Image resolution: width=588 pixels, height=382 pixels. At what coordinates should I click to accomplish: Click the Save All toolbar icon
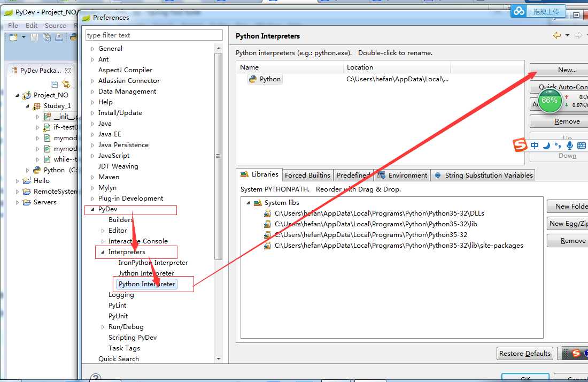47,37
